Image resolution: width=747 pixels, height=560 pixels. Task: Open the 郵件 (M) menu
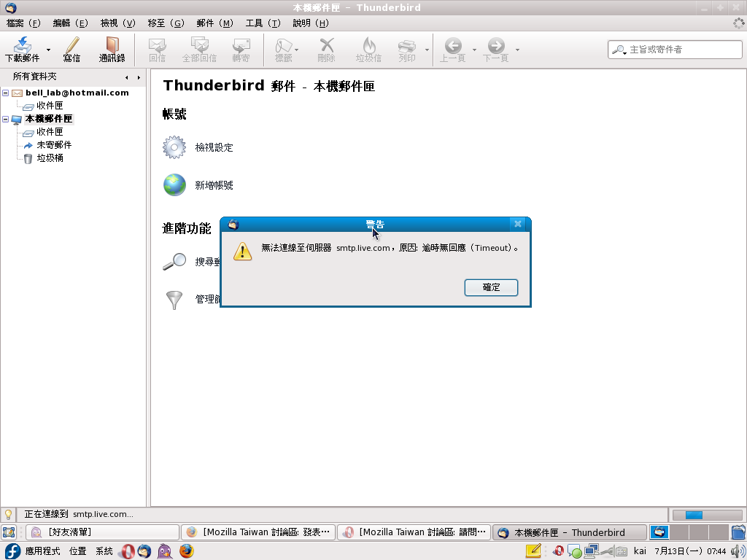215,23
